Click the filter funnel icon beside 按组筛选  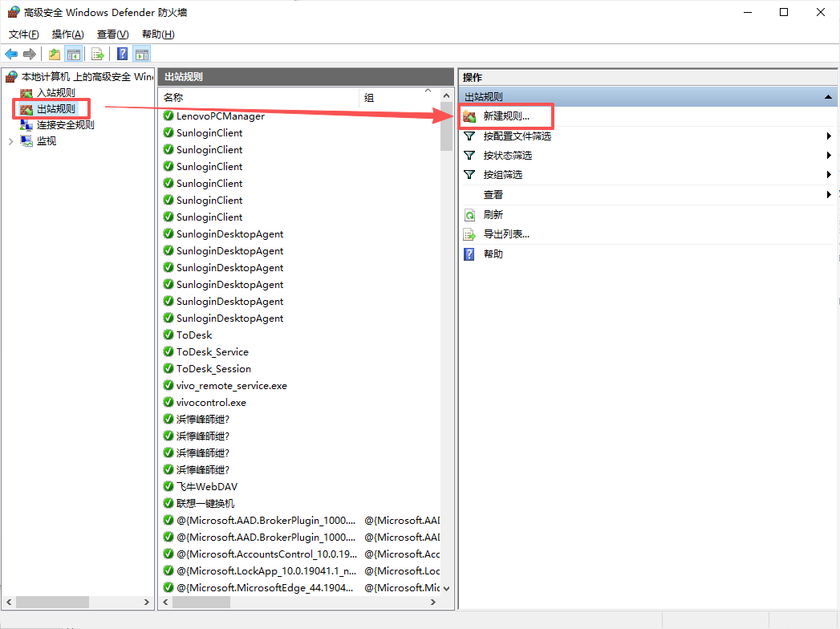click(x=469, y=175)
